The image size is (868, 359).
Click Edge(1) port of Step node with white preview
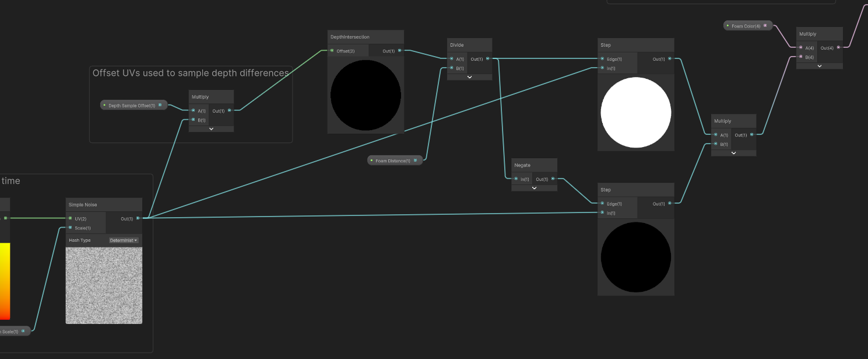tap(602, 59)
